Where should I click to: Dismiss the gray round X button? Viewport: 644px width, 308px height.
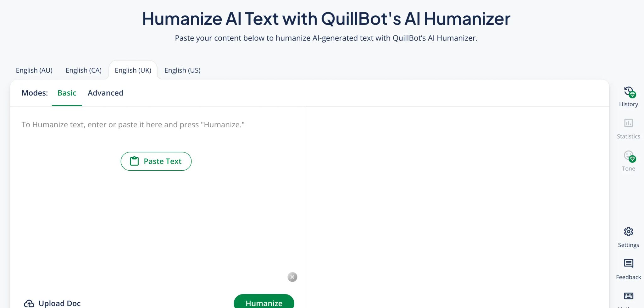click(292, 277)
